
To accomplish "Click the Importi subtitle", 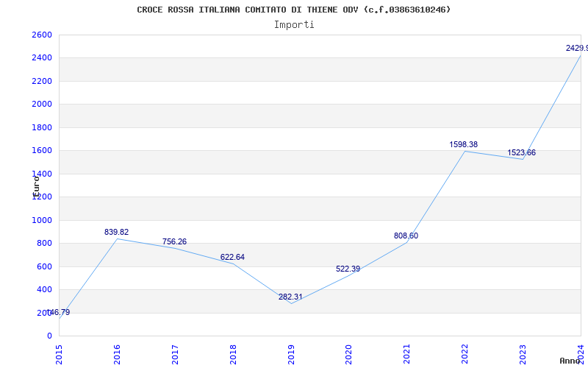I will point(294,25).
